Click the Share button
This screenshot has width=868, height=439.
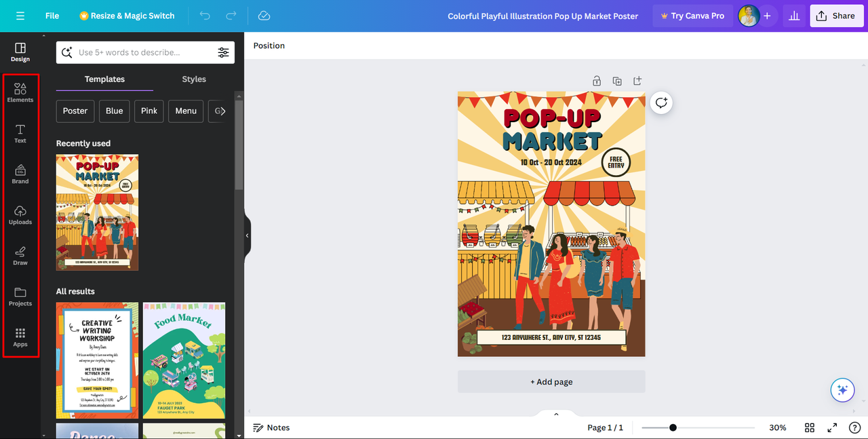[x=836, y=16]
